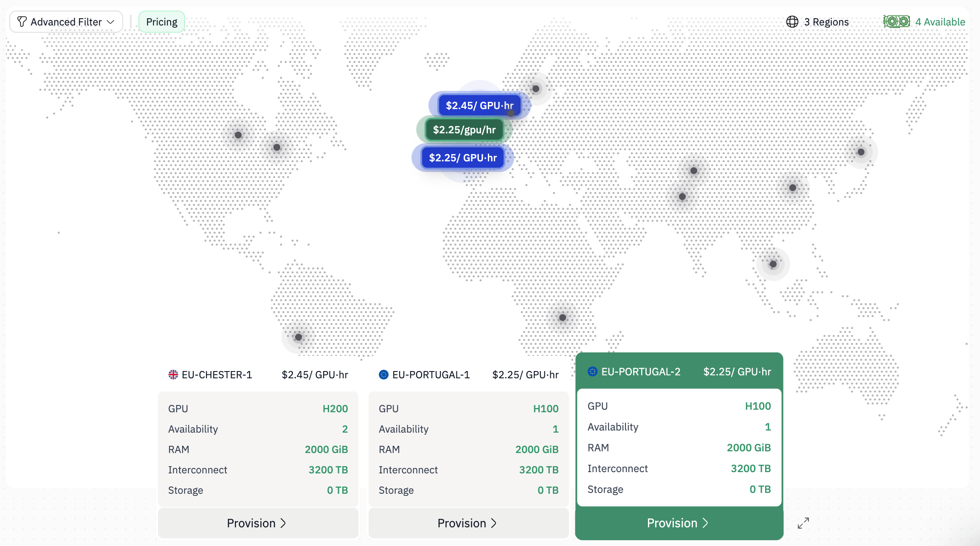Click the green GPU card icon

point(896,21)
